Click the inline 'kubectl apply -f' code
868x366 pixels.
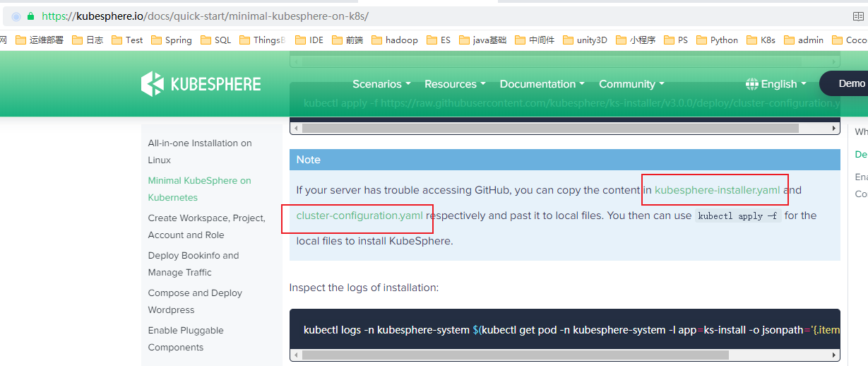coord(738,216)
